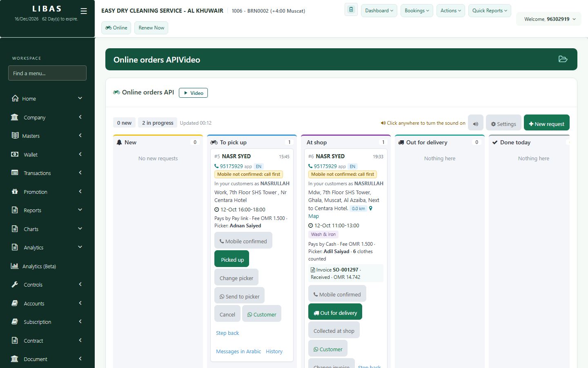Click the folder icon in green header
The height and width of the screenshot is (368, 588).
(563, 59)
